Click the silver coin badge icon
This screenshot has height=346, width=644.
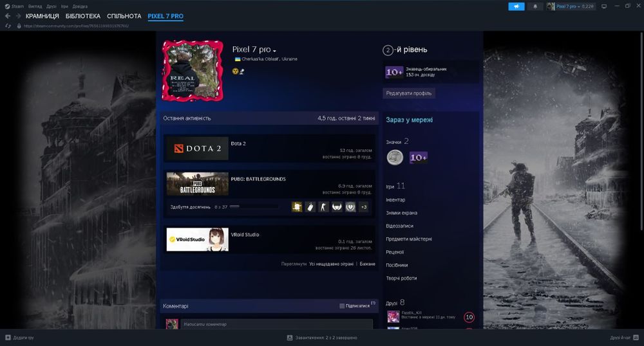395,158
